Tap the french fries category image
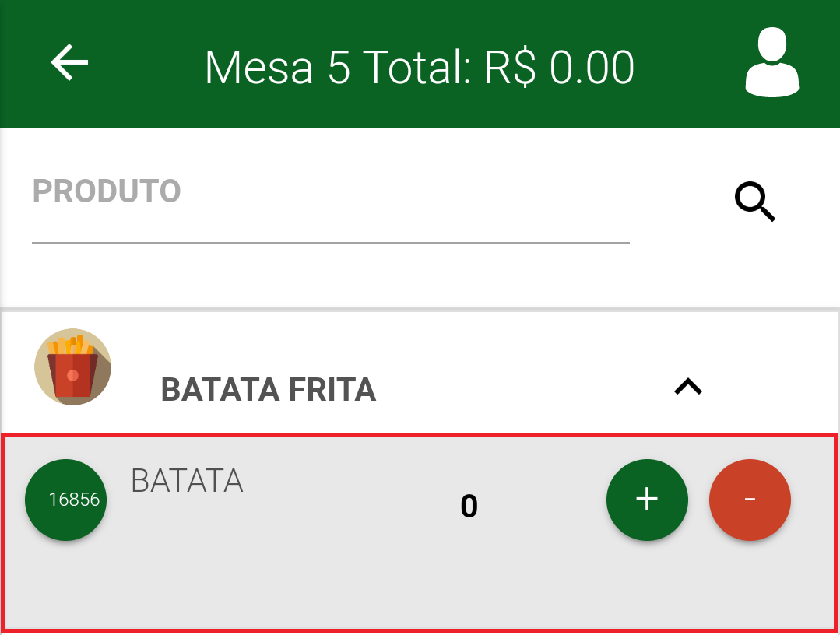840x635 pixels. pyautogui.click(x=73, y=367)
